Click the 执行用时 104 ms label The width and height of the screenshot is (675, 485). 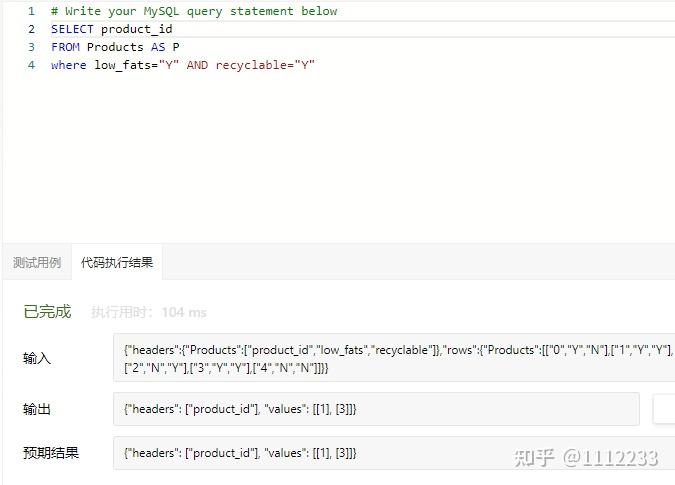pyautogui.click(x=149, y=312)
